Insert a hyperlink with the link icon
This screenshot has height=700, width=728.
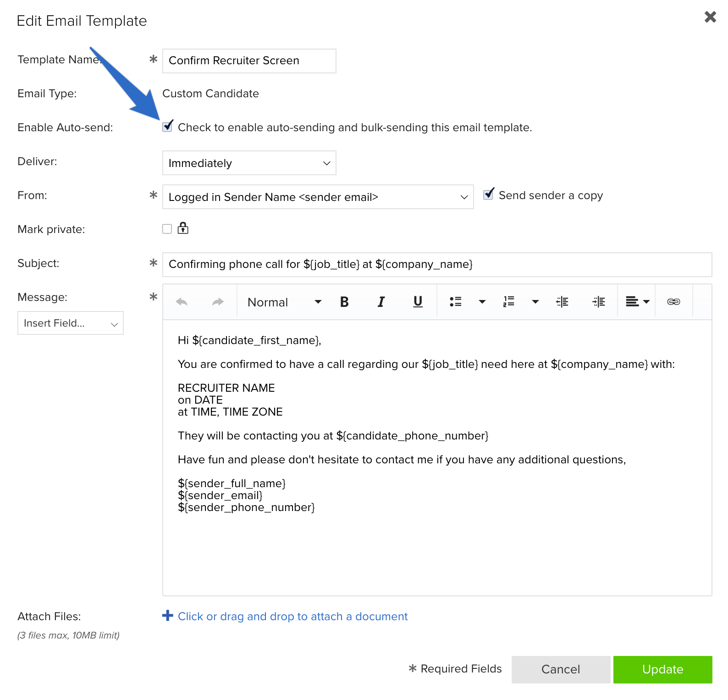click(673, 302)
